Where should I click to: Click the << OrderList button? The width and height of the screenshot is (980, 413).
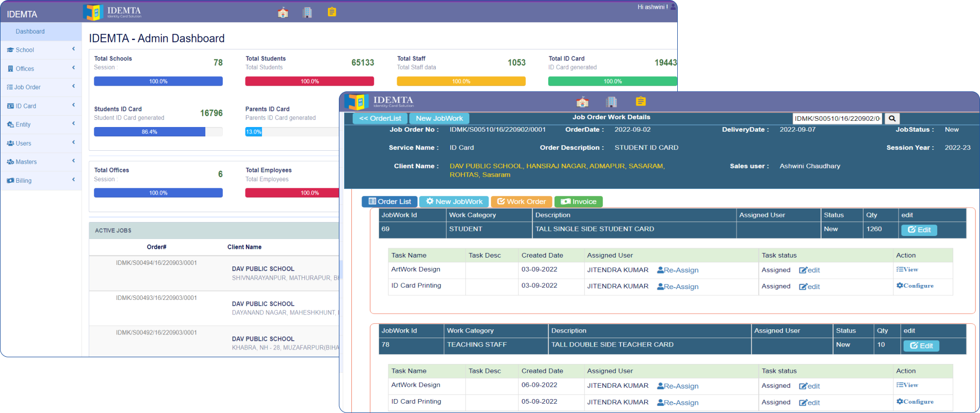[380, 118]
